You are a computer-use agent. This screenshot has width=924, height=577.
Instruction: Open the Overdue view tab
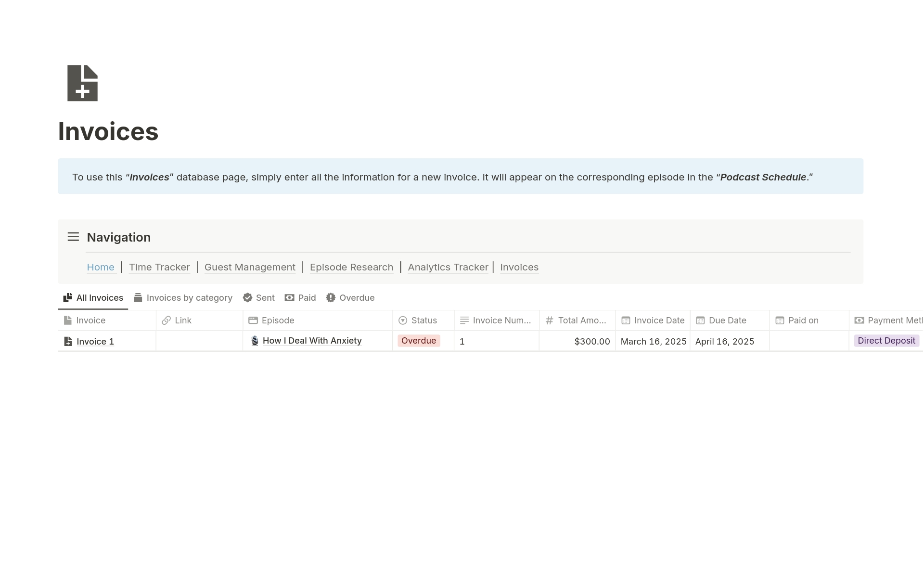[350, 298]
